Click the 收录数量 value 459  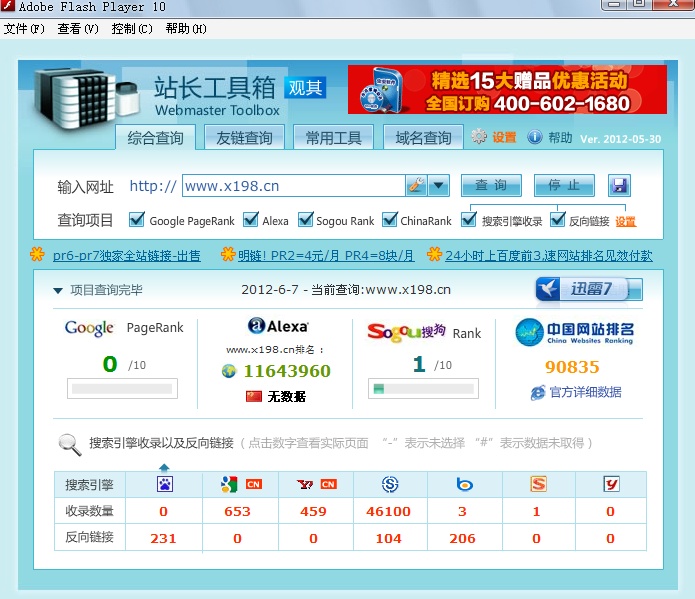(313, 511)
